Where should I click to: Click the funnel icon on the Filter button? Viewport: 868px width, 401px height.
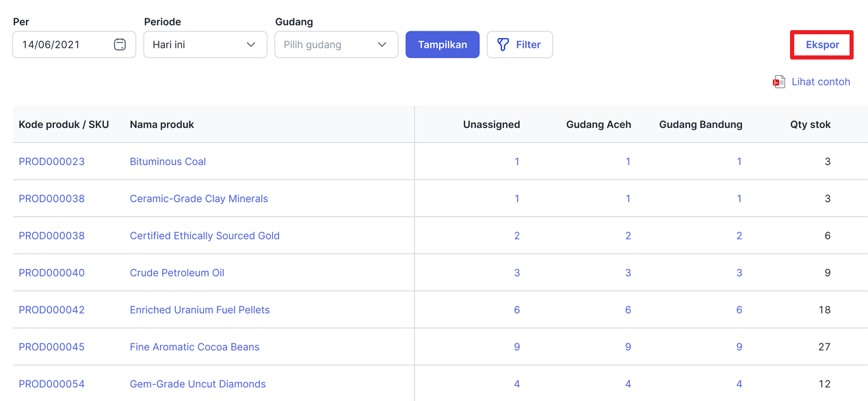pyautogui.click(x=503, y=44)
